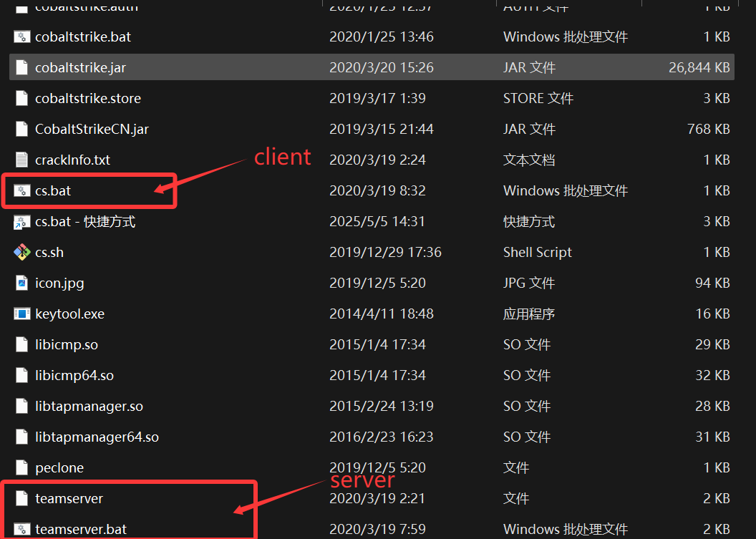
Task: Click the teamserver.bat batch file icon
Action: 21,530
